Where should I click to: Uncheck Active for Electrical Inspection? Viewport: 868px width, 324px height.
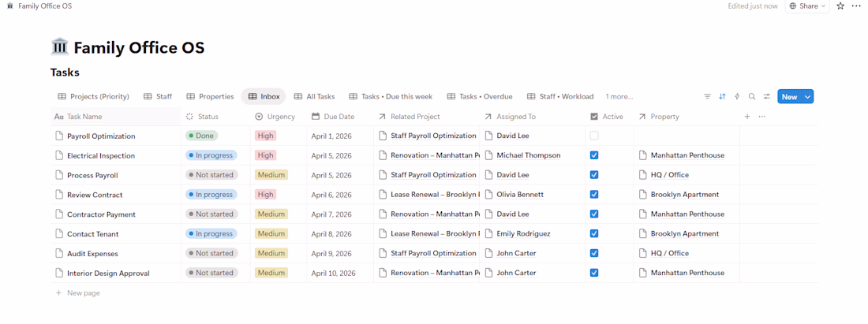pyautogui.click(x=594, y=155)
